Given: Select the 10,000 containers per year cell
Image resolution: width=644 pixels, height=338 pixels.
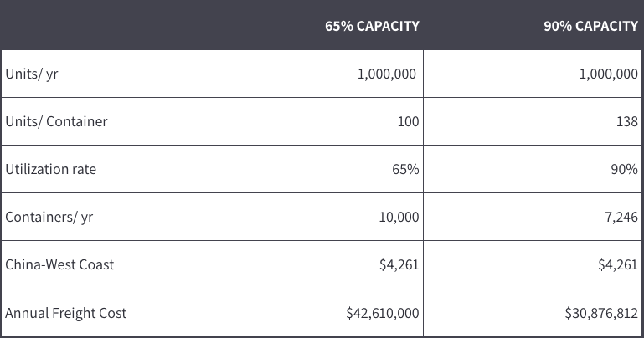Looking at the screenshot, I should 399,217.
